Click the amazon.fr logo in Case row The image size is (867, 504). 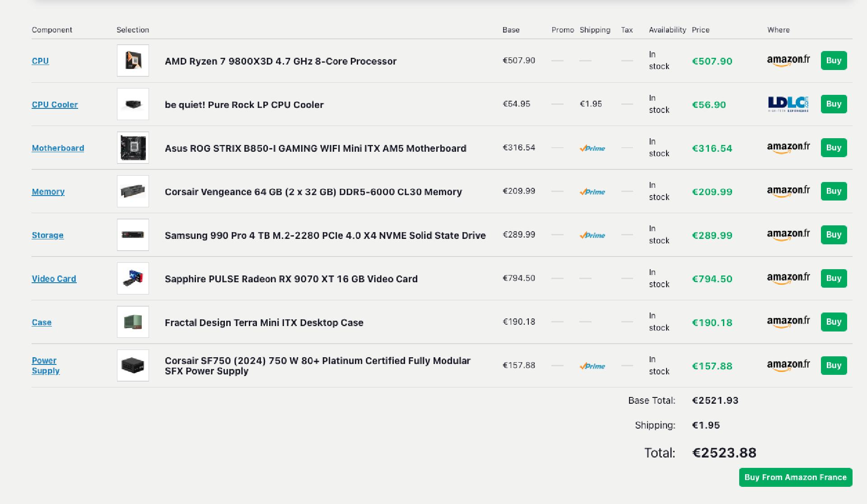pos(788,322)
